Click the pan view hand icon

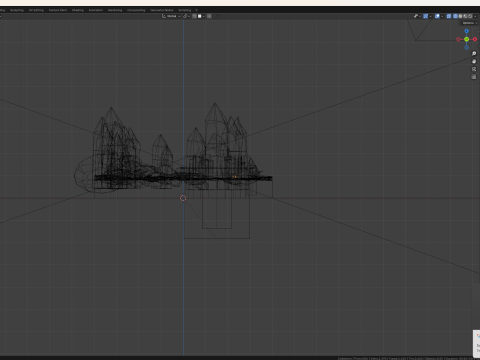pyautogui.click(x=474, y=61)
